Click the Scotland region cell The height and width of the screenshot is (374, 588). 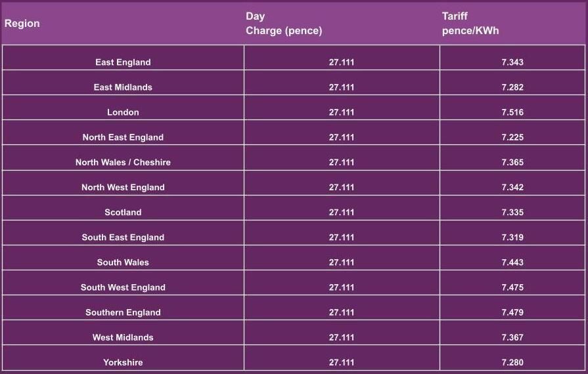coord(123,212)
